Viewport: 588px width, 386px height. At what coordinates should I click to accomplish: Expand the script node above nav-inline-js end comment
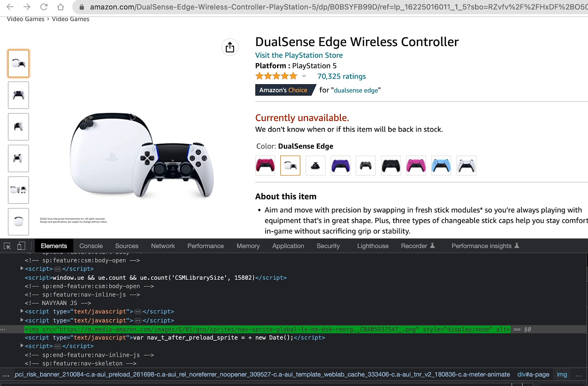(x=22, y=346)
